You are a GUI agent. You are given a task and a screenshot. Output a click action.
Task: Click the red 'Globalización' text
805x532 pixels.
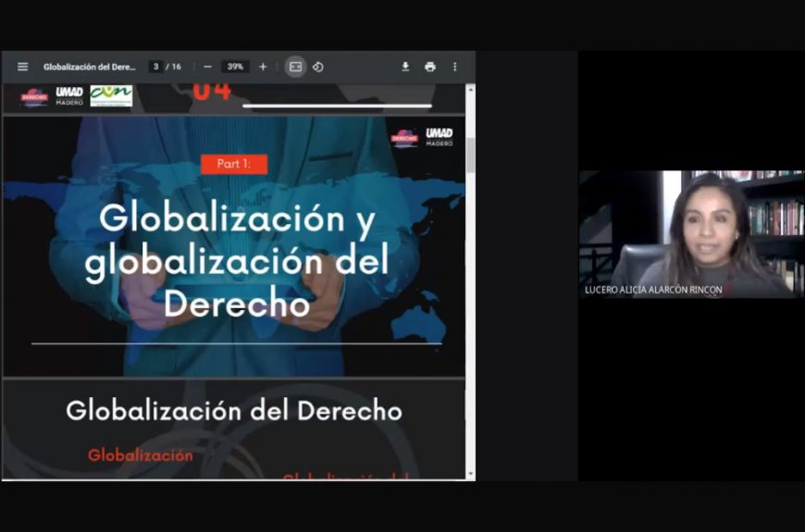point(141,455)
